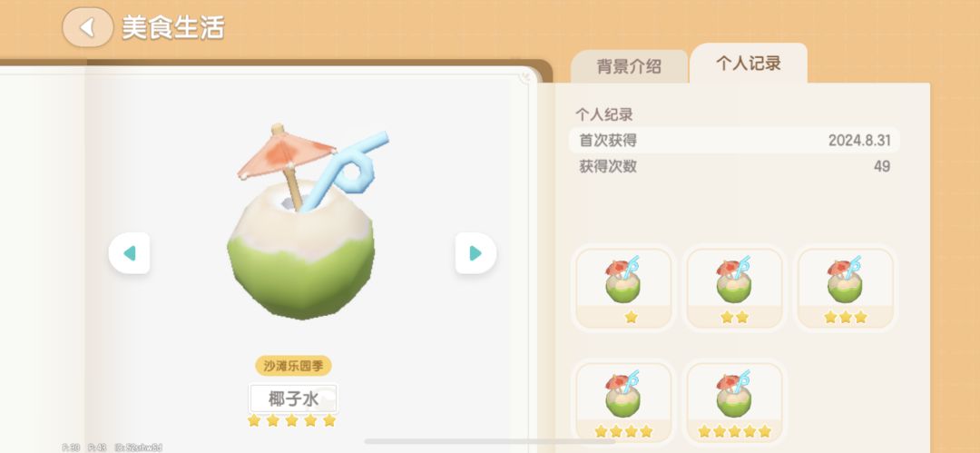The image size is (980, 453).
Task: Click the 个人纪录 section heading
Action: 603,114
